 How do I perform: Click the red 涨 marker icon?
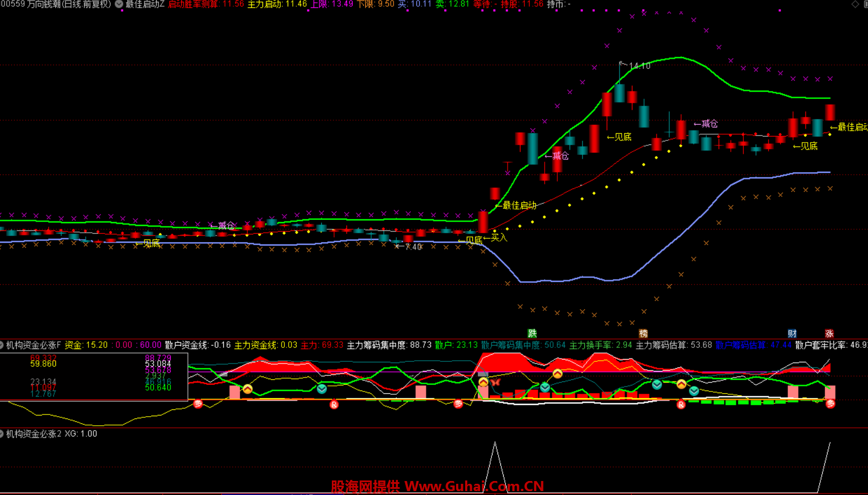click(x=829, y=333)
